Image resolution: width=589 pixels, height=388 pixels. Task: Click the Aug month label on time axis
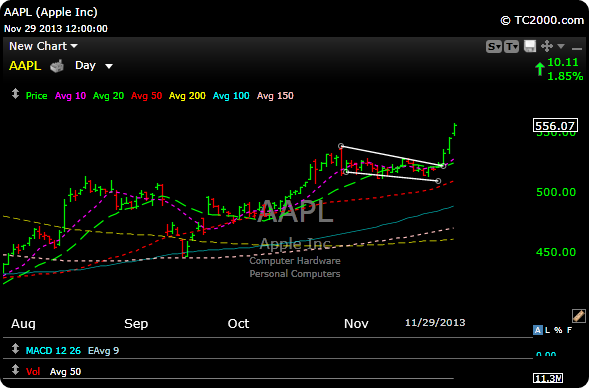(23, 324)
